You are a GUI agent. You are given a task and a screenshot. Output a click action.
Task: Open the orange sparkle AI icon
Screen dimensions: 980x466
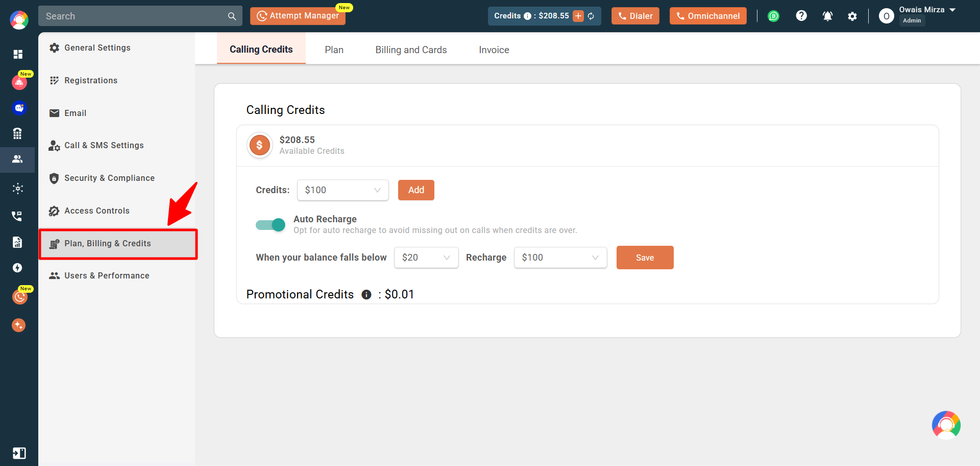19,325
